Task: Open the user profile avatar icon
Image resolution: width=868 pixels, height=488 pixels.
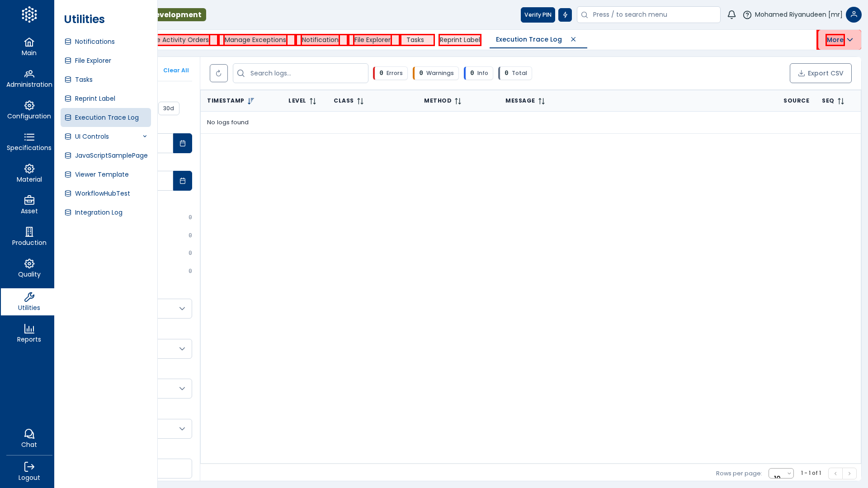Action: [854, 14]
